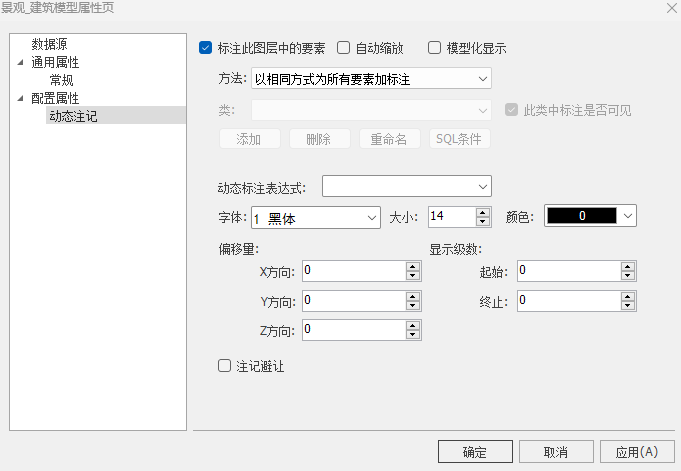Toggle the 注记避让 checkbox
Image resolution: width=681 pixels, height=471 pixels.
tap(224, 367)
